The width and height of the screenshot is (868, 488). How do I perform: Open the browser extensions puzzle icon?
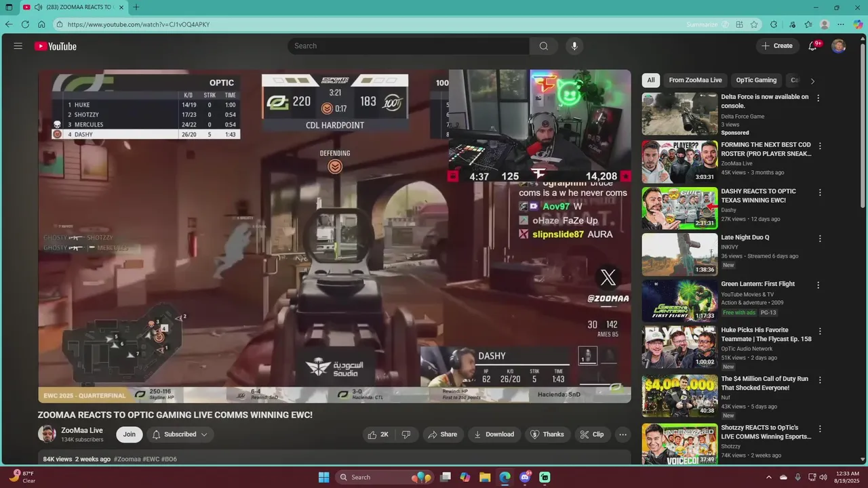tap(774, 24)
